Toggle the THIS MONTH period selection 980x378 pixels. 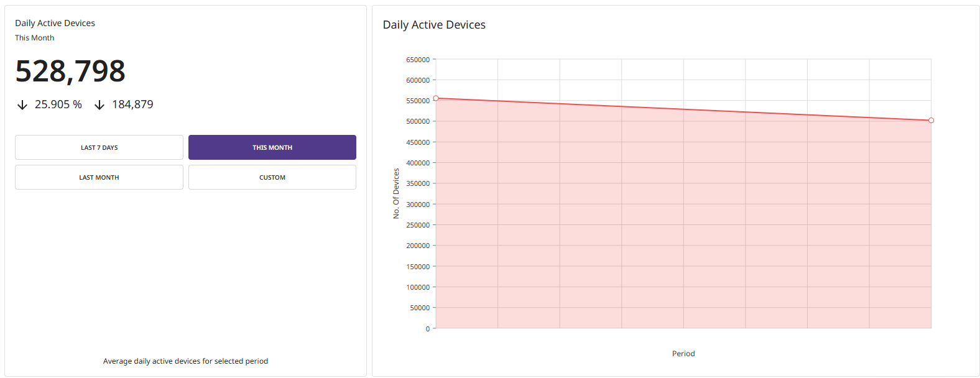pyautogui.click(x=272, y=147)
